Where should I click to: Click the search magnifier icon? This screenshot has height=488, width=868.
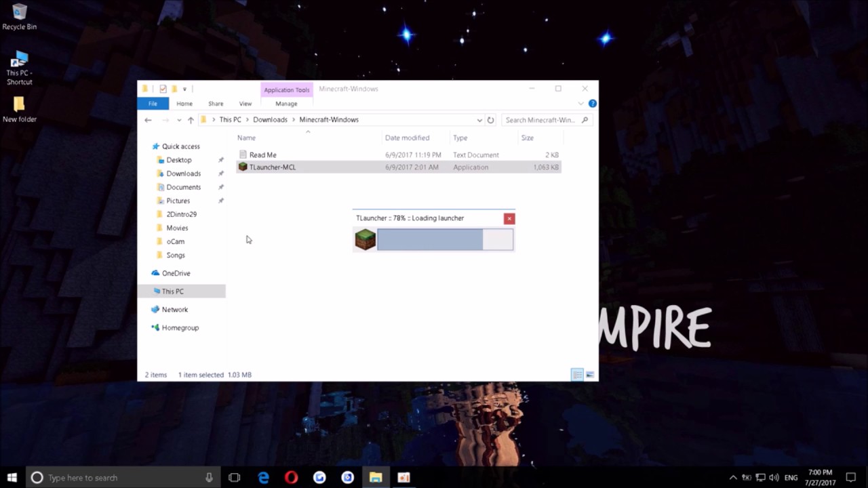(585, 120)
